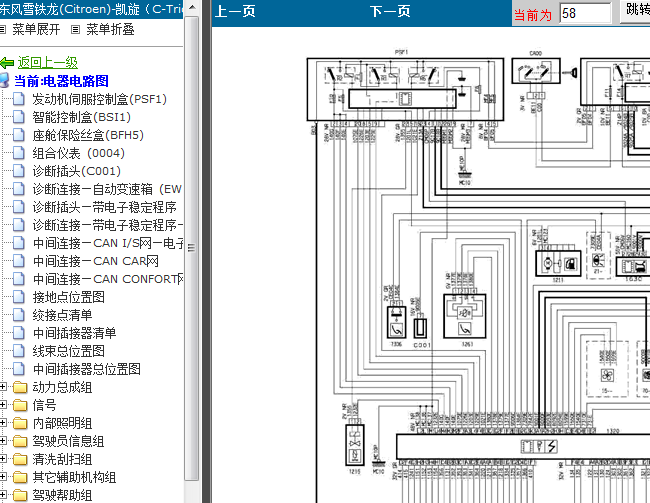Select 菜单展开 text
This screenshot has height=503, width=650.
(36, 29)
